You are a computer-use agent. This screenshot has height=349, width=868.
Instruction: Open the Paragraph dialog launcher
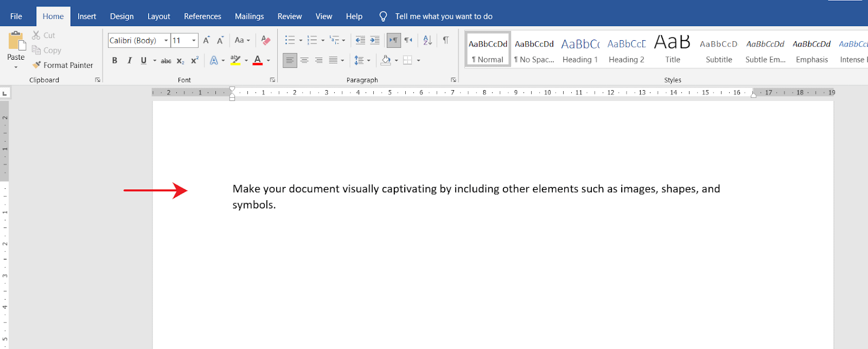pyautogui.click(x=453, y=80)
